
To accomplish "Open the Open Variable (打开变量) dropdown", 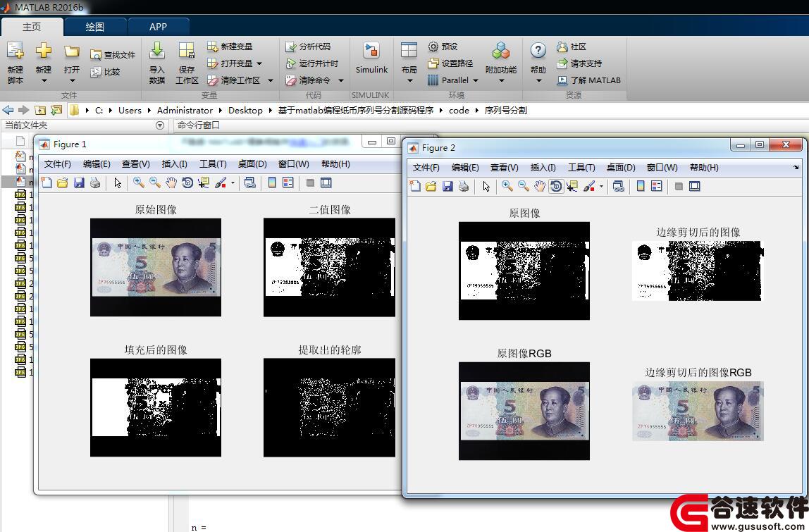I will pyautogui.click(x=259, y=63).
